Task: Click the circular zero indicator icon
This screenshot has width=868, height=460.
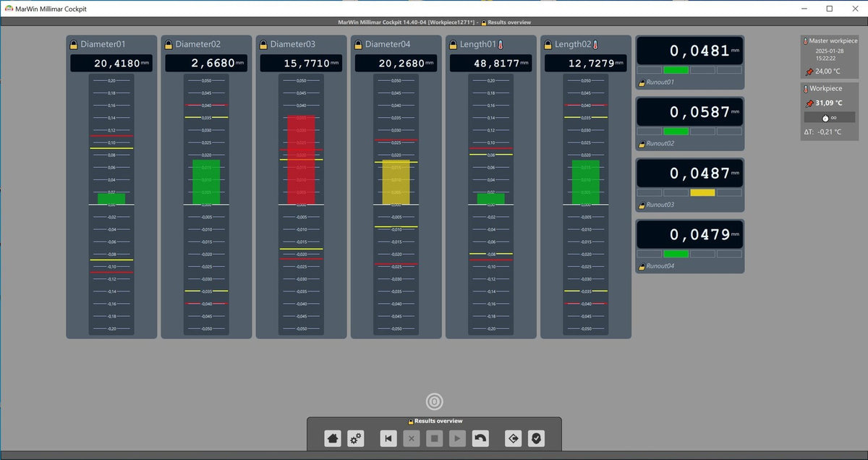Action: click(x=434, y=402)
